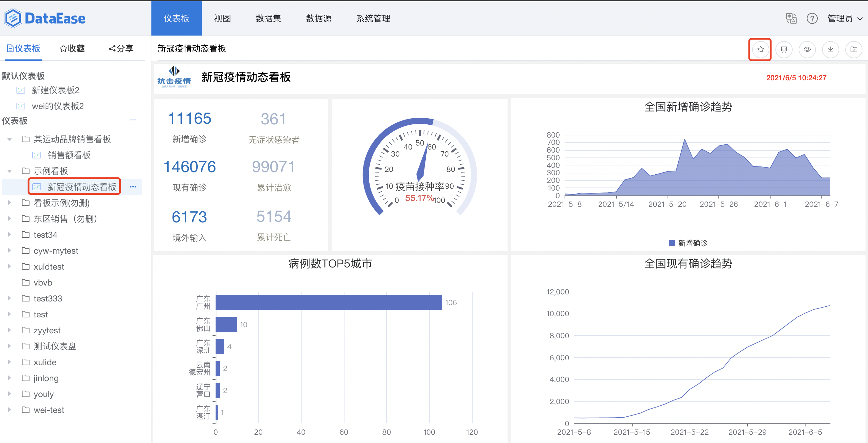Click the 55.17% gauge value
The height and width of the screenshot is (443, 868).
pos(420,198)
